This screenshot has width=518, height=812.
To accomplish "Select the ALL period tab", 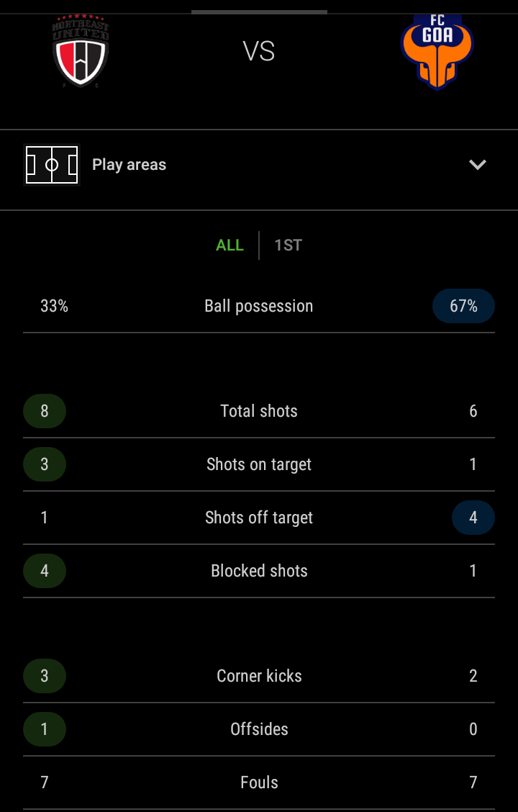I will [x=230, y=245].
